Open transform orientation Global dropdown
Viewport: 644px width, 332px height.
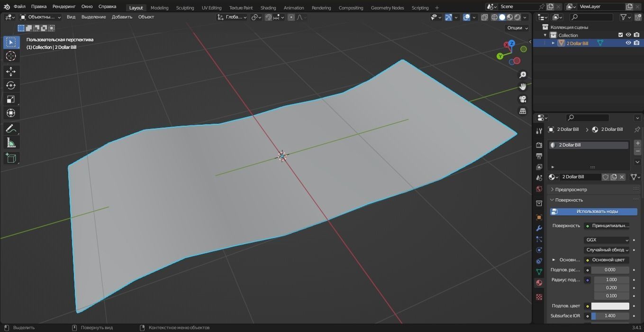232,17
